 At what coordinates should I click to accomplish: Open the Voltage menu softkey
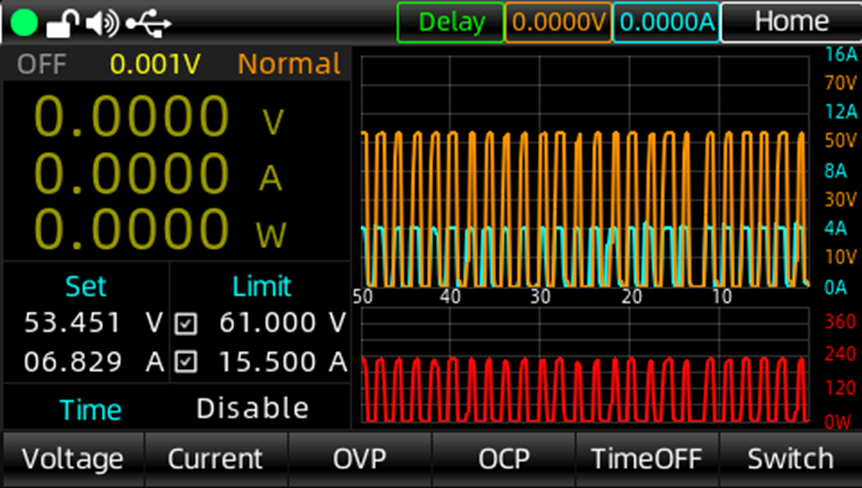pyautogui.click(x=73, y=459)
